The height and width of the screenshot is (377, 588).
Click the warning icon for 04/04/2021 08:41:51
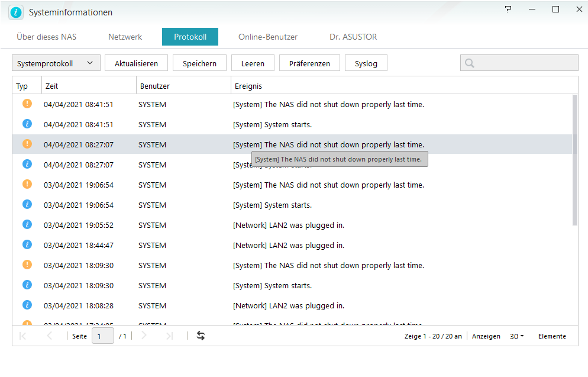coord(27,104)
